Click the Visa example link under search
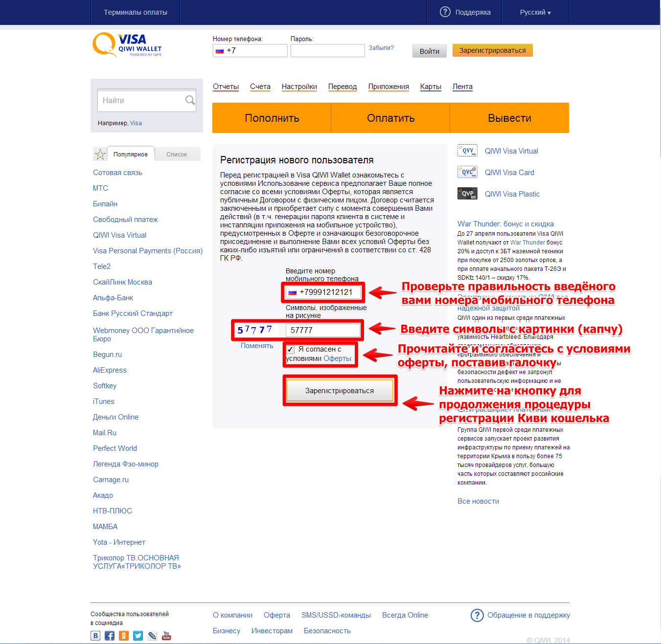Screen dimensions: 661x644 [136, 123]
